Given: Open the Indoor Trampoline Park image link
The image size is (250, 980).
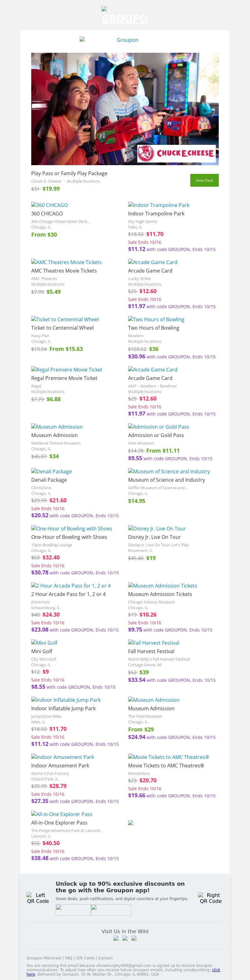Looking at the screenshot, I should [x=159, y=205].
